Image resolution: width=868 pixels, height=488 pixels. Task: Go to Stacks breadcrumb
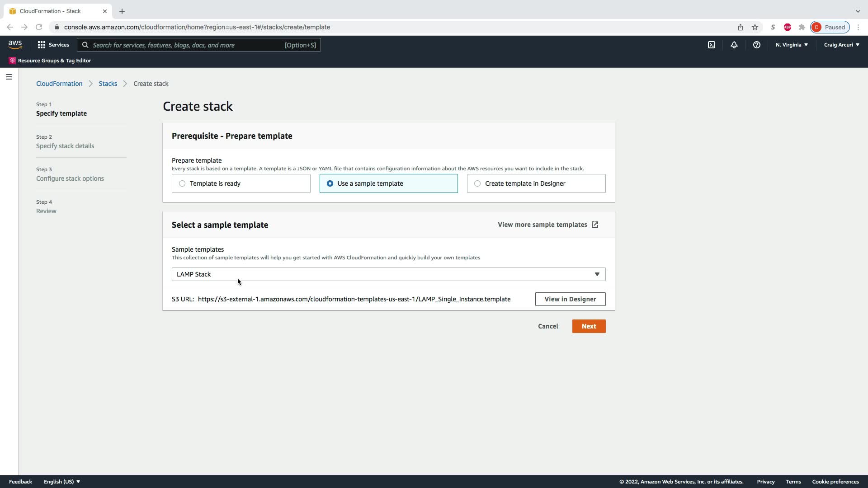coord(108,84)
